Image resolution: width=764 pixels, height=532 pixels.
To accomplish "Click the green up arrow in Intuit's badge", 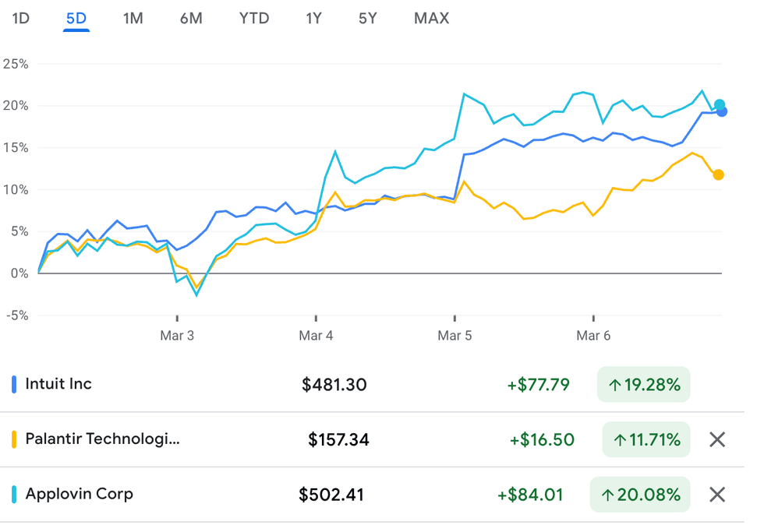I will [x=615, y=384].
